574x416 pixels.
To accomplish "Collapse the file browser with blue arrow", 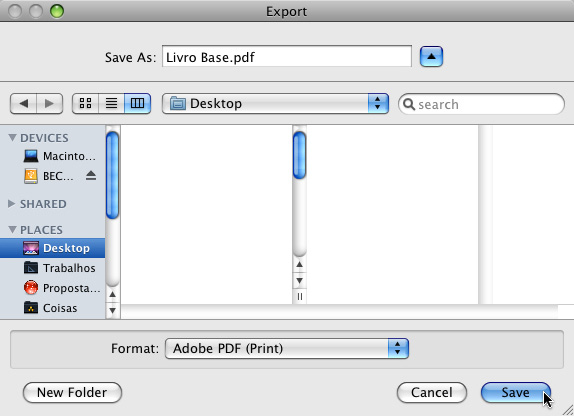I will pos(431,57).
